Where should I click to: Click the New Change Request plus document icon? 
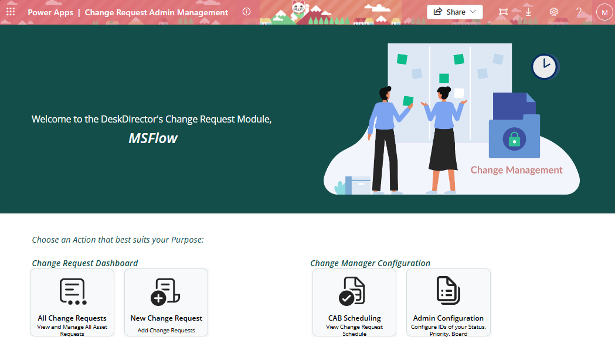click(x=165, y=291)
